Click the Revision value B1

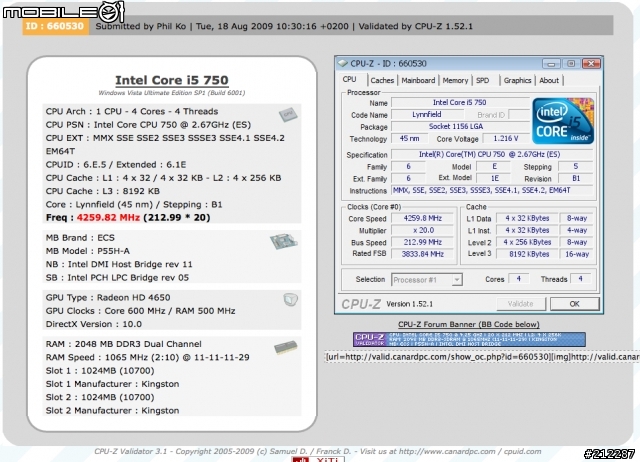(576, 178)
